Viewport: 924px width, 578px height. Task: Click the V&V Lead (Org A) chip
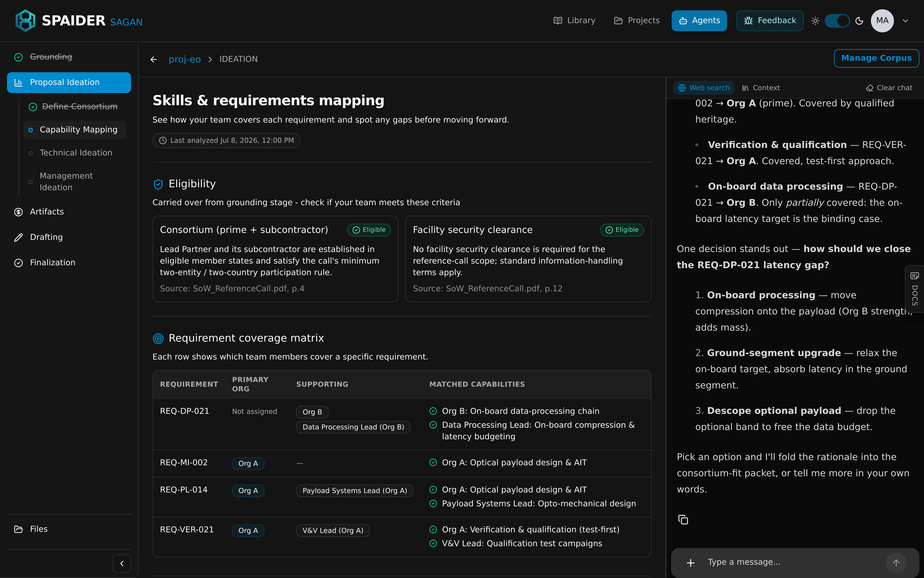click(333, 530)
